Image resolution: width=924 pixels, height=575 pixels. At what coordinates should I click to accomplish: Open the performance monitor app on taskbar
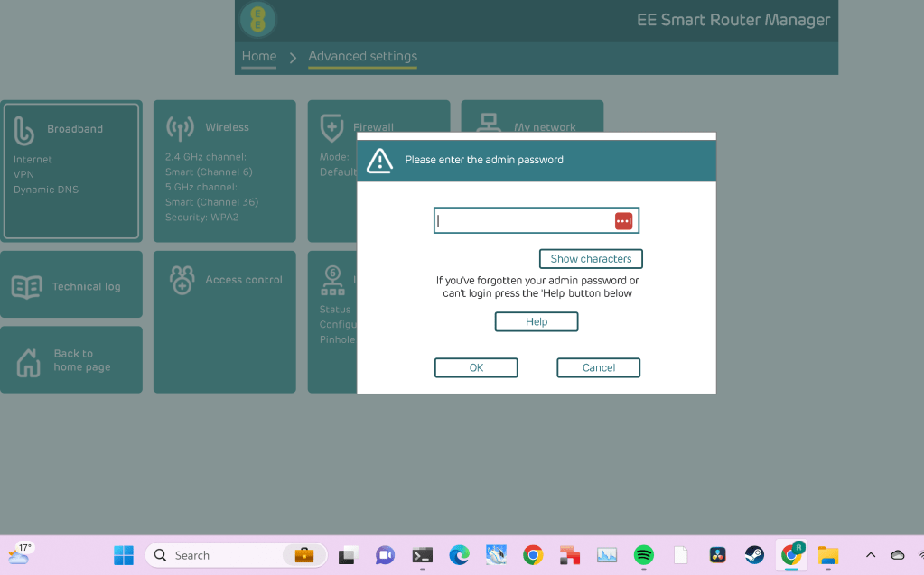coord(606,555)
